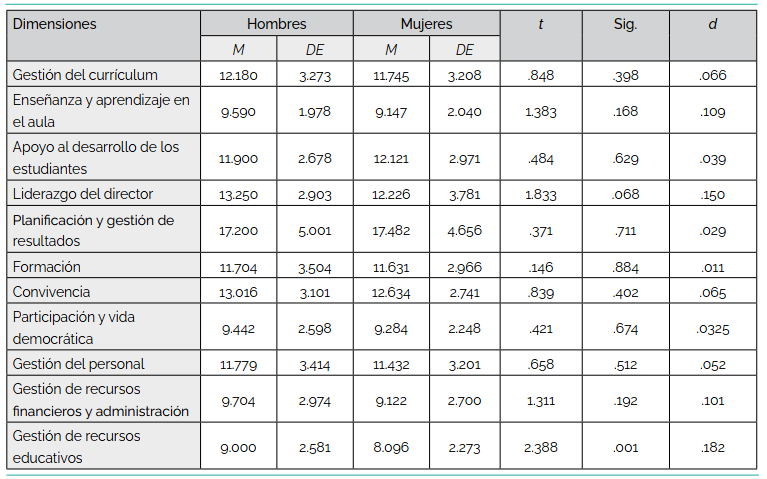Image resolution: width=767 pixels, height=479 pixels.
Task: Click the Hombres mean value 17.200
Action: coord(238,230)
